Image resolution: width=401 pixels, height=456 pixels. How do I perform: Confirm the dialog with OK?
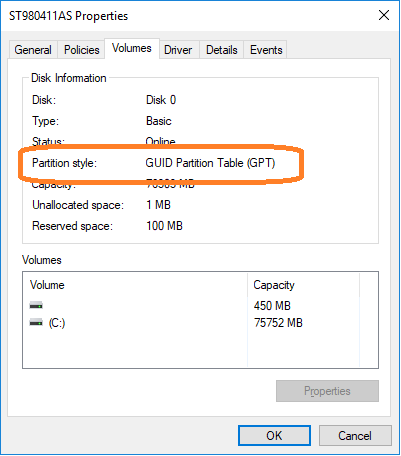tap(274, 435)
